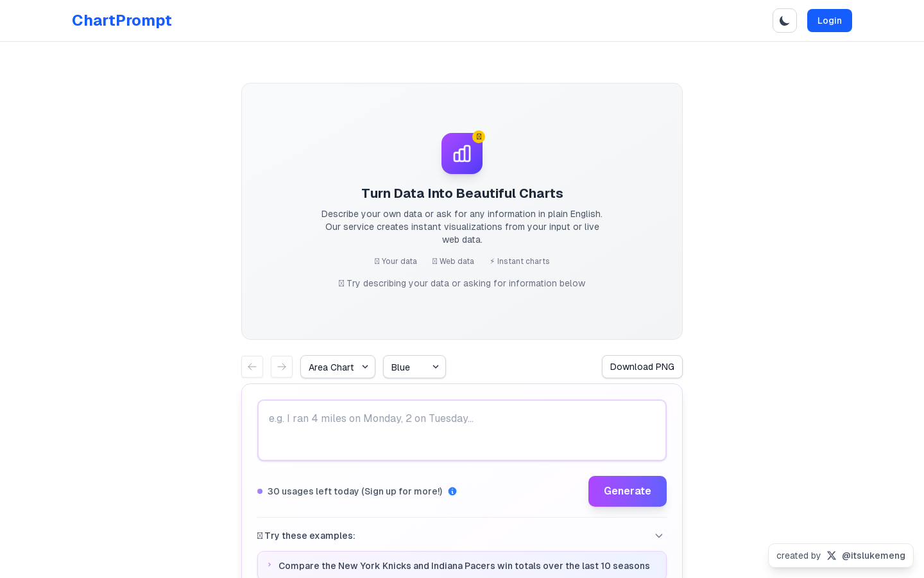Click the Sign up for more text
This screenshot has width=924, height=578.
(x=402, y=491)
